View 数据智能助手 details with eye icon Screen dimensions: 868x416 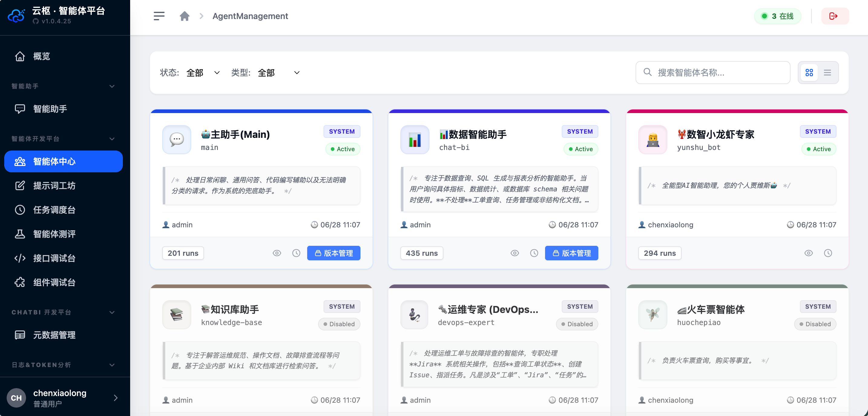tap(515, 253)
